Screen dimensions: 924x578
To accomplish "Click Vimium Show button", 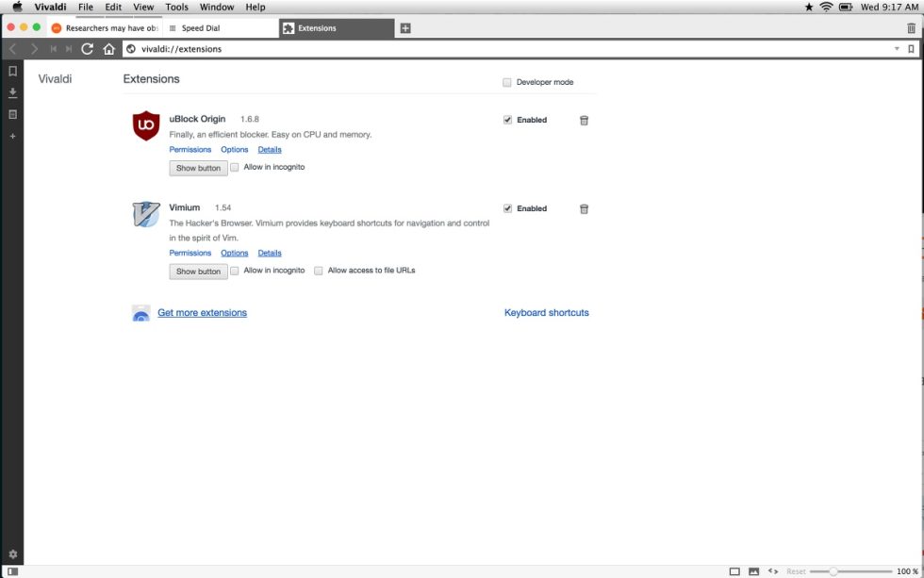I will click(x=198, y=272).
